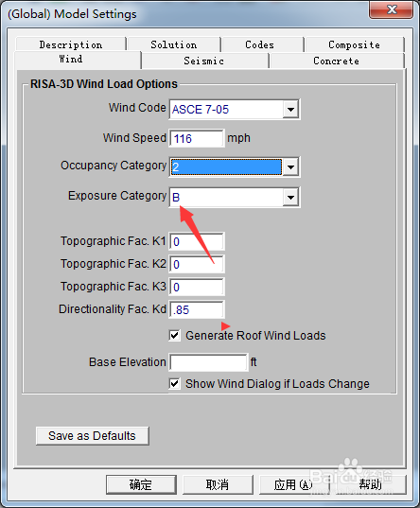
Task: Click the ft unit label
Action: click(x=254, y=362)
